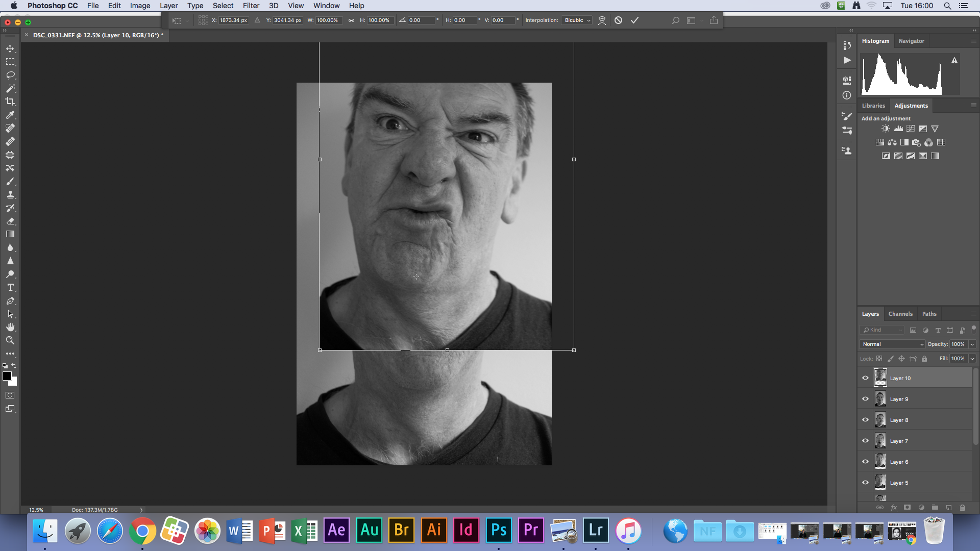Hide Layer 10 visibility eye
The height and width of the screenshot is (551, 980).
(865, 378)
